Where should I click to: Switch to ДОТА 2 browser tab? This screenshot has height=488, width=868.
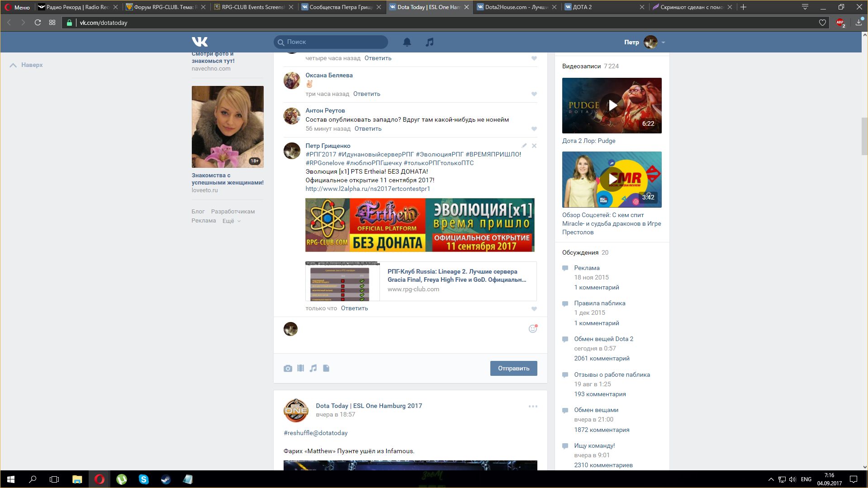[604, 7]
